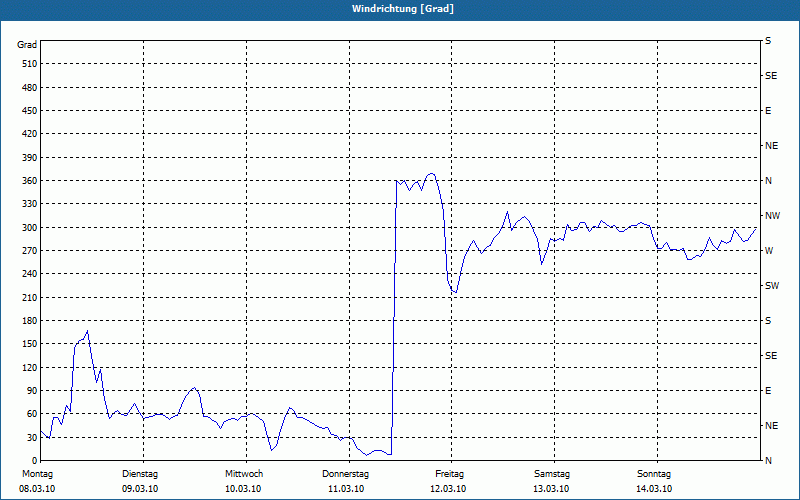Click the date 09.03.10

pos(140,489)
